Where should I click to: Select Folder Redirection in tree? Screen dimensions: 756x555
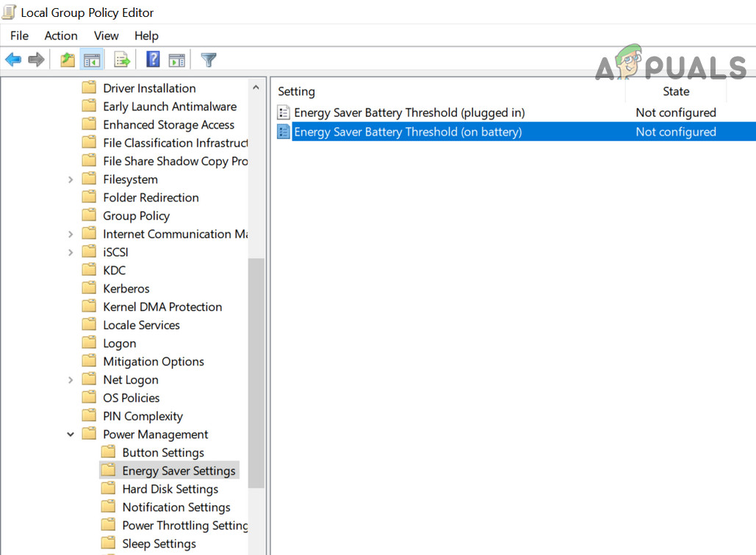[151, 198]
